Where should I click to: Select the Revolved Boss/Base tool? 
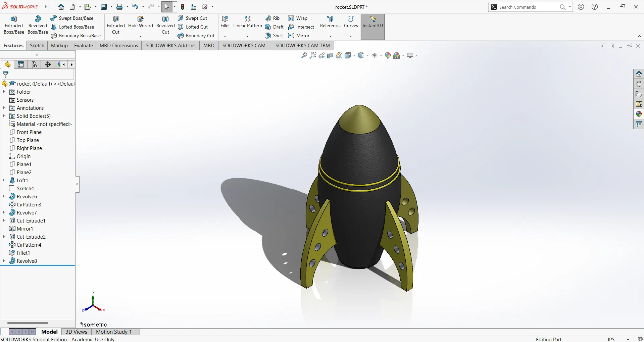(x=38, y=25)
